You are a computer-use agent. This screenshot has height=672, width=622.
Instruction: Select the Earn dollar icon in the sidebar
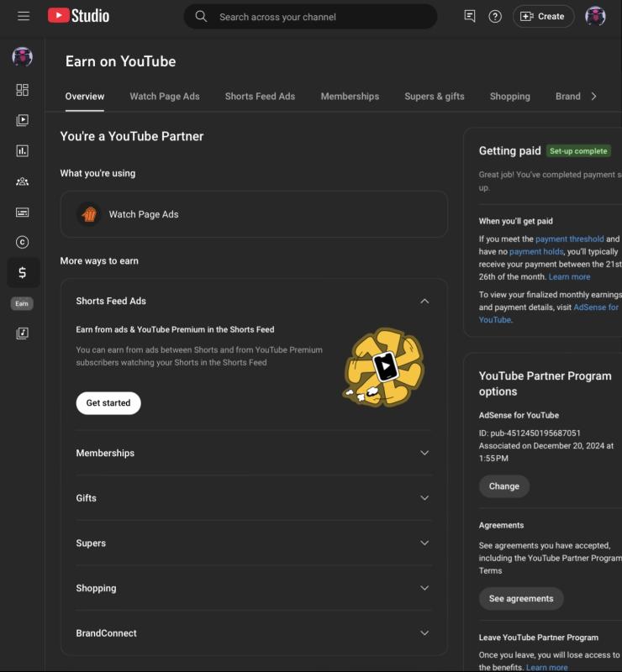[23, 272]
